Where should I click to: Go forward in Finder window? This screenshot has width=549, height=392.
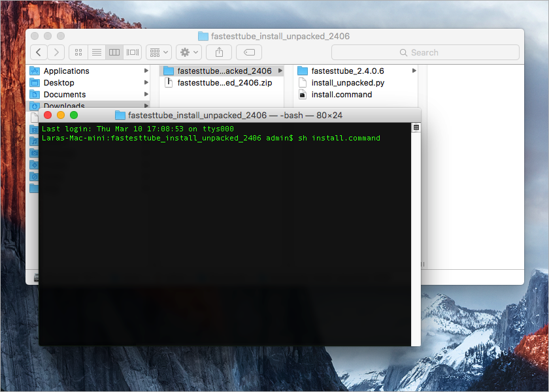56,52
